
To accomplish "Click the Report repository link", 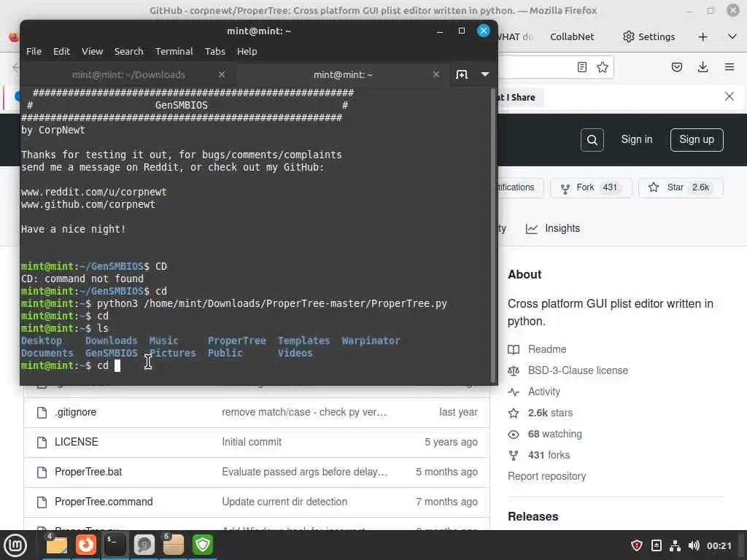I will 546,476.
